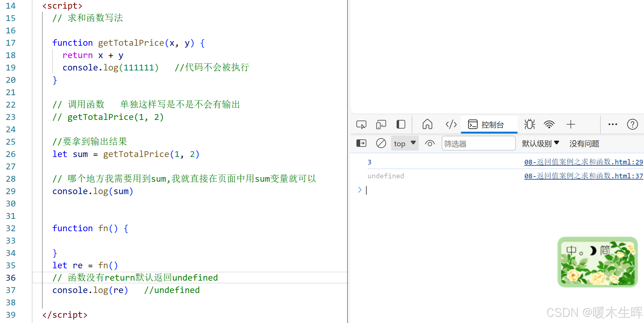Toggle device emulation mode icon

coord(381,125)
